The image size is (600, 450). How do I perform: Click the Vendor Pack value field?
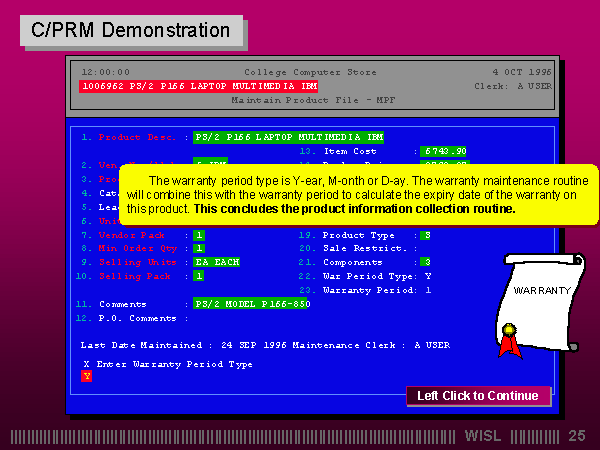(199, 234)
